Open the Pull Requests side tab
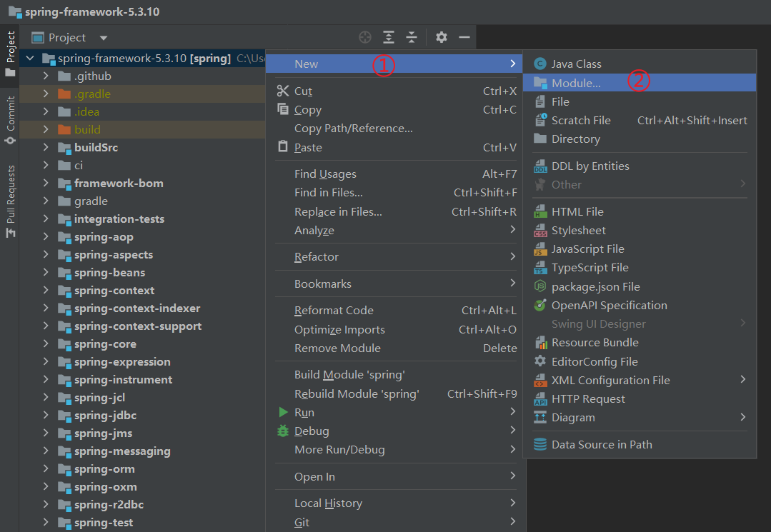The width and height of the screenshot is (771, 532). [x=10, y=196]
